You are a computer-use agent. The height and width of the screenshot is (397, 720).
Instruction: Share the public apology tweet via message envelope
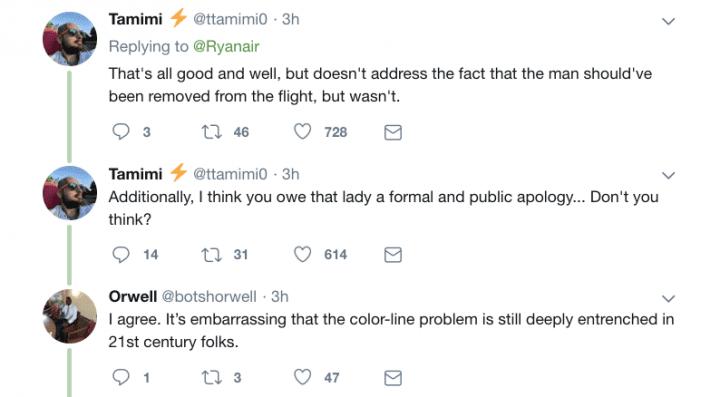[393, 255]
